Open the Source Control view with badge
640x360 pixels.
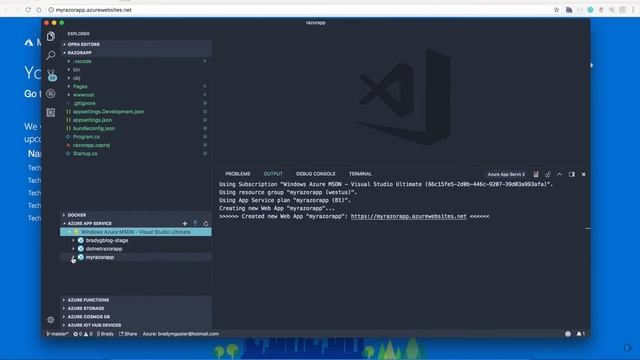coord(51,75)
